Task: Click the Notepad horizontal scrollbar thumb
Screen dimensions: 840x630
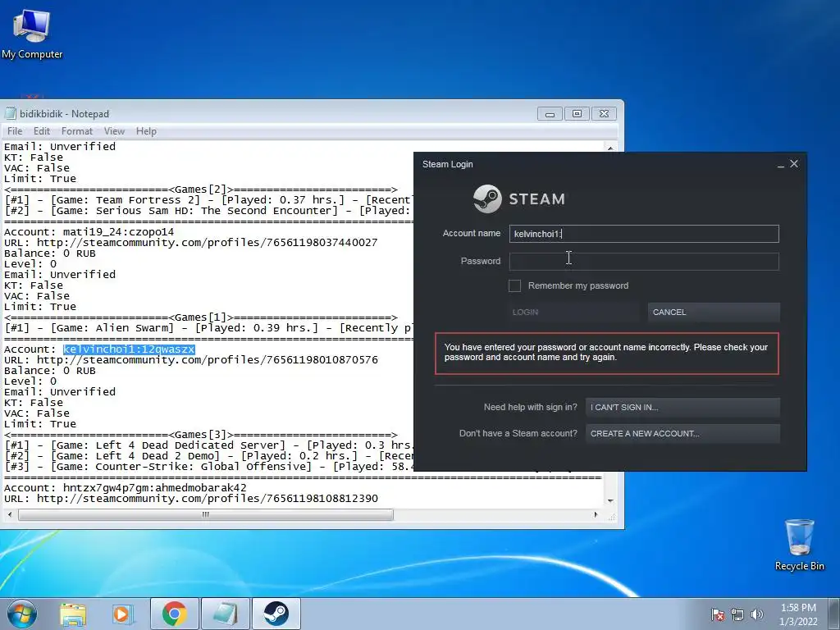Action: [206, 515]
